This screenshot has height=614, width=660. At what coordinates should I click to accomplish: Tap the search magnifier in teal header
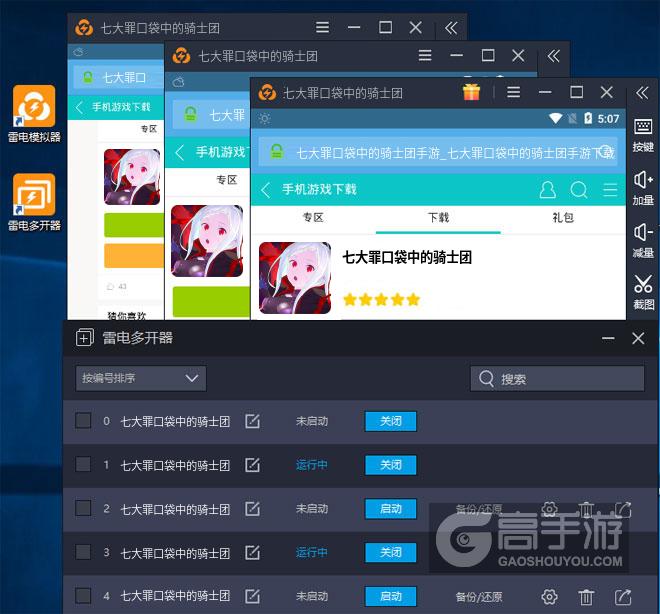click(579, 190)
